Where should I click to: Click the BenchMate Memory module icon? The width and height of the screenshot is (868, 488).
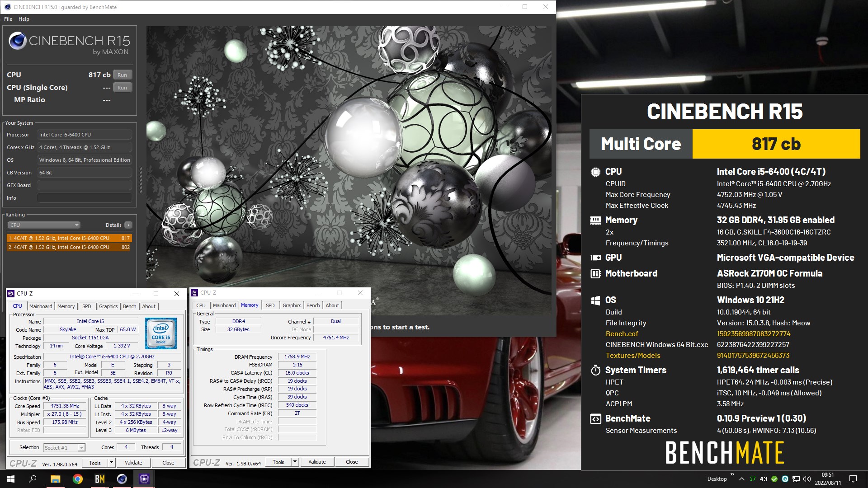595,221
